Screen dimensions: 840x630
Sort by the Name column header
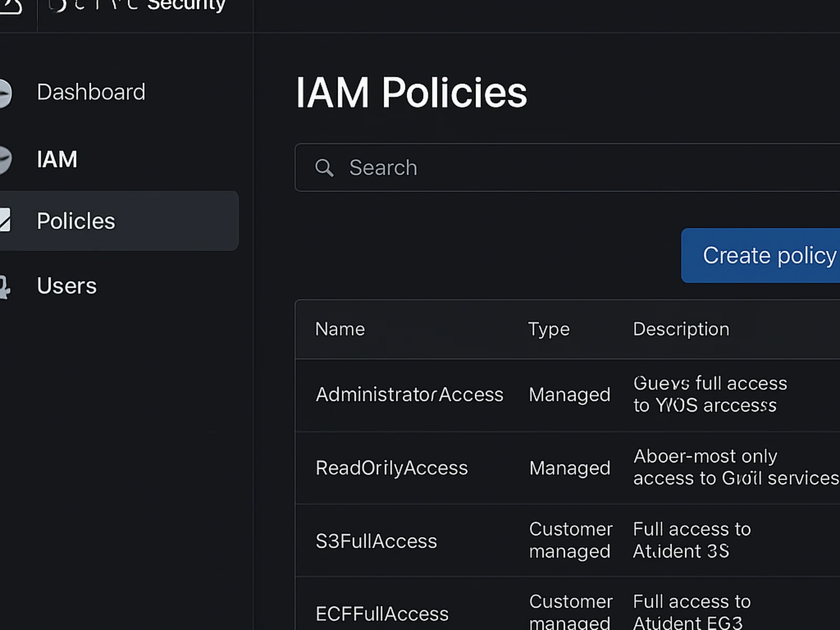pos(340,329)
